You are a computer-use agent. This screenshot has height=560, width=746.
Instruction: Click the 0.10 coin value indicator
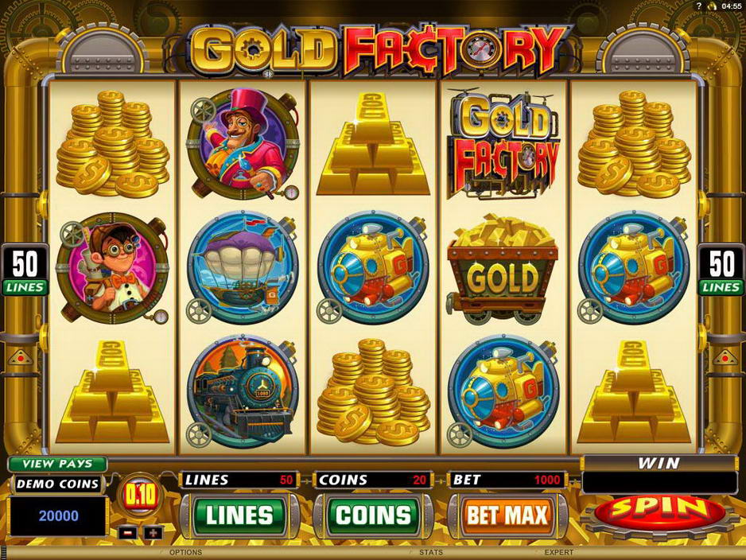[140, 496]
